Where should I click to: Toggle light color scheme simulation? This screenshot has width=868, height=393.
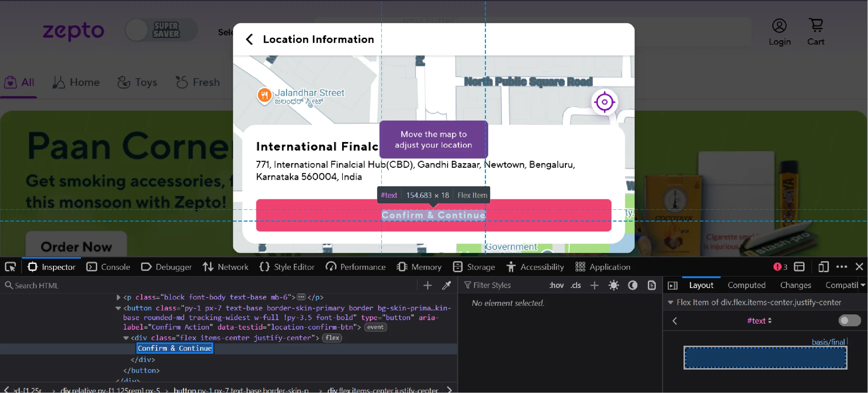[614, 285]
